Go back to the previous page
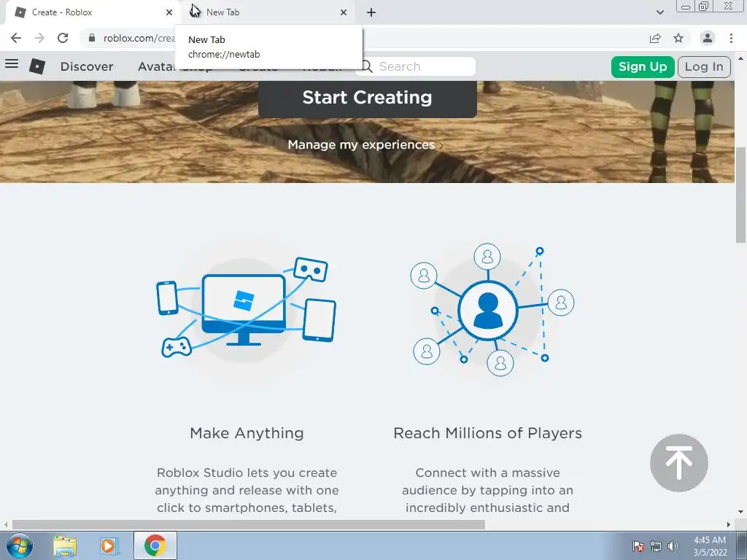Image resolution: width=747 pixels, height=560 pixels. (x=16, y=38)
